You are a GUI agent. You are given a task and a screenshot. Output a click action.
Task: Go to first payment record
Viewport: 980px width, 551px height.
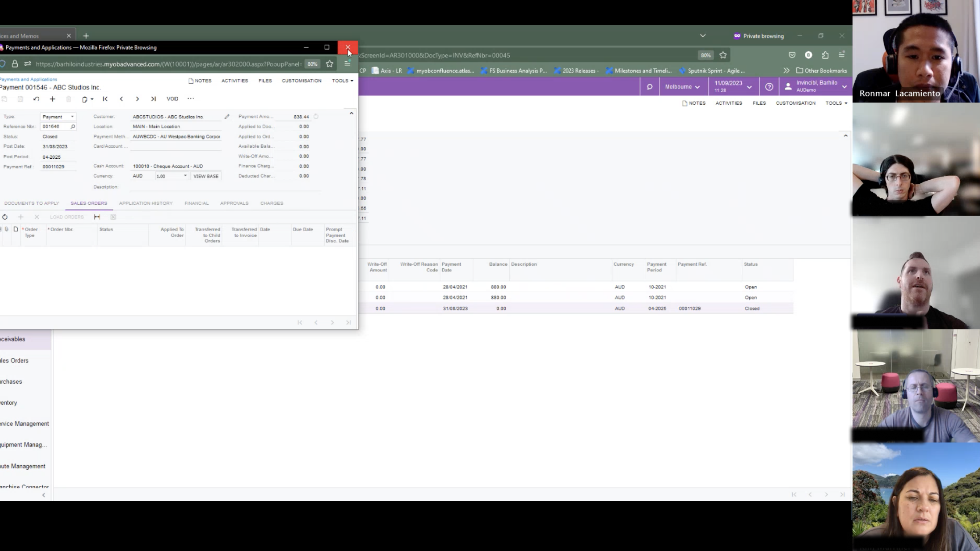pyautogui.click(x=105, y=99)
